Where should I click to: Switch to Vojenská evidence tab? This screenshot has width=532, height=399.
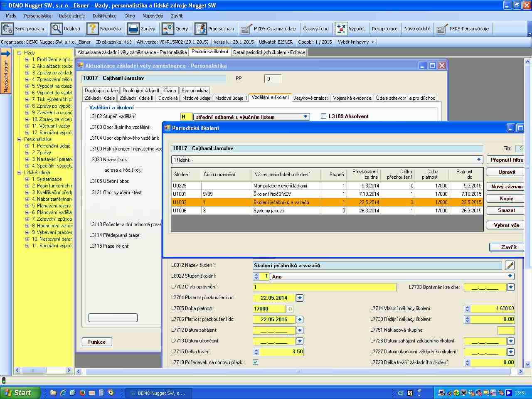(352, 98)
